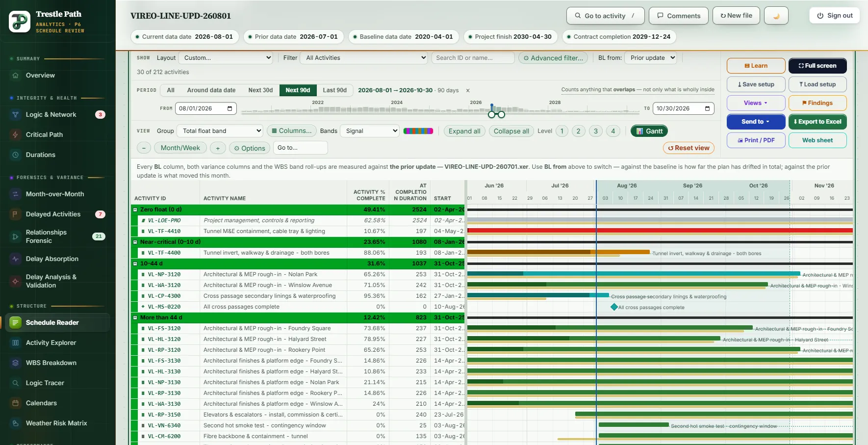This screenshot has width=868, height=445.
Task: Open the Group Total float band dropdown
Action: pyautogui.click(x=220, y=131)
